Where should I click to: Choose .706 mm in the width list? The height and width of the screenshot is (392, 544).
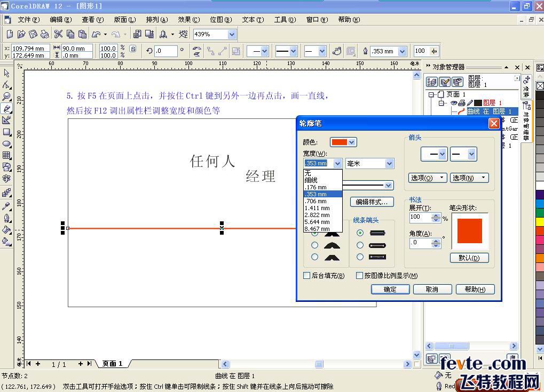323,201
